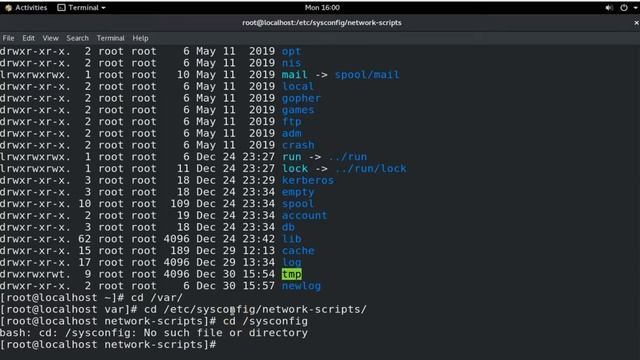Click the highlighted 'tmp' directory name
Screen dimensions: 640x360
click(291, 274)
